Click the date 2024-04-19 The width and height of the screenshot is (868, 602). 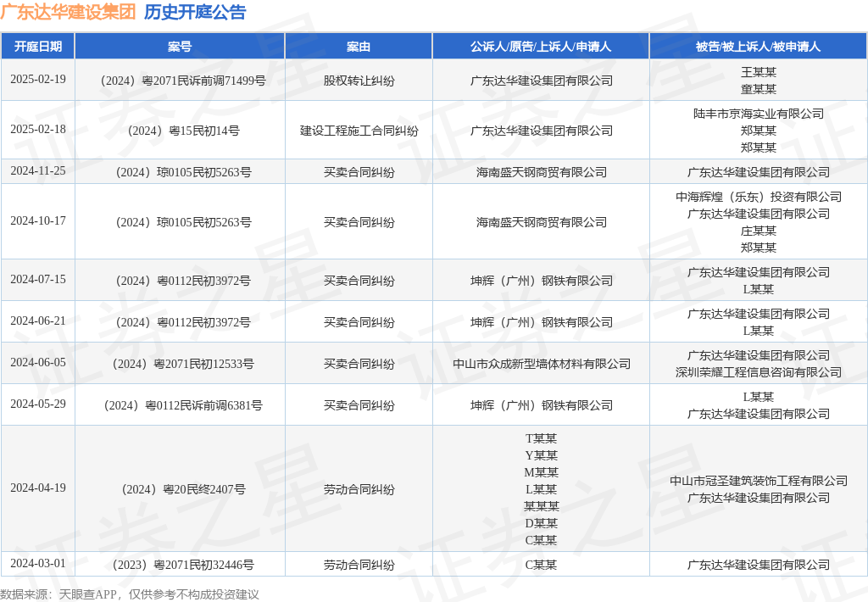(x=37, y=488)
